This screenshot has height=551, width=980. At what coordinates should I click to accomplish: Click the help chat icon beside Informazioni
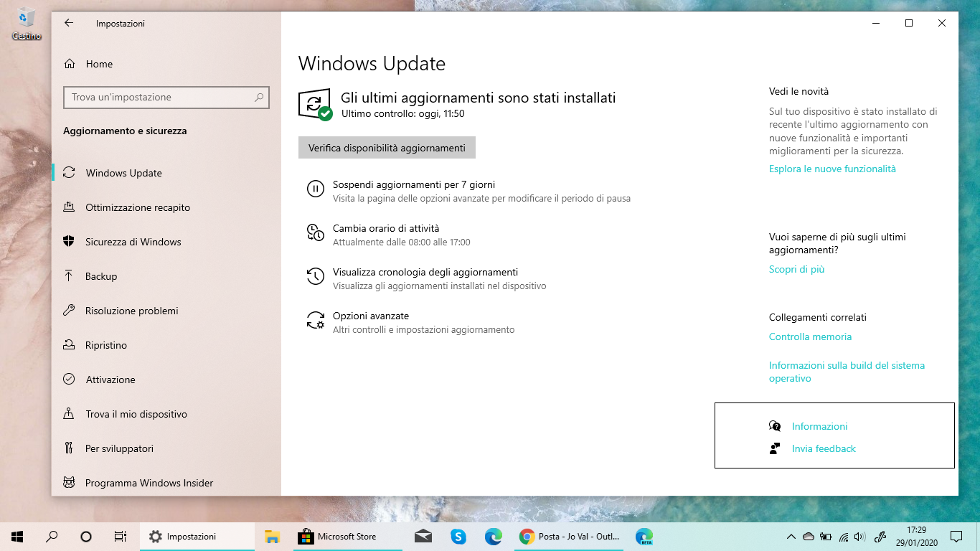tap(775, 426)
